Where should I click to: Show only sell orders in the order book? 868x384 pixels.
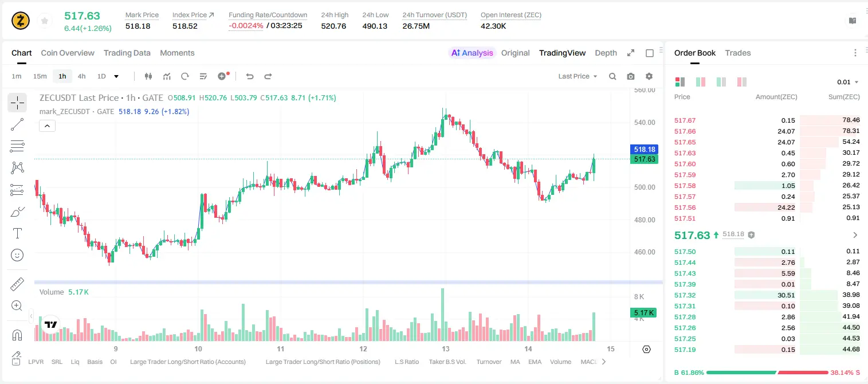click(742, 82)
